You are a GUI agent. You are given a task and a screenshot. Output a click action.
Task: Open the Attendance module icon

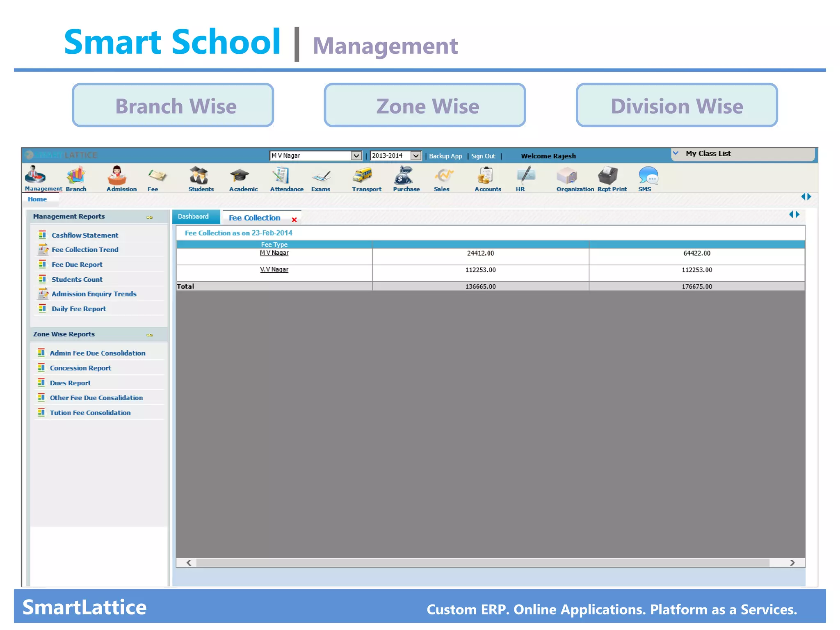click(x=281, y=175)
